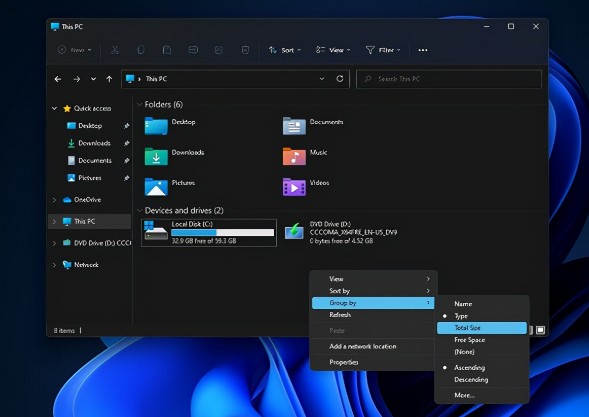
Task: Choose Add a network location
Action: click(x=373, y=346)
